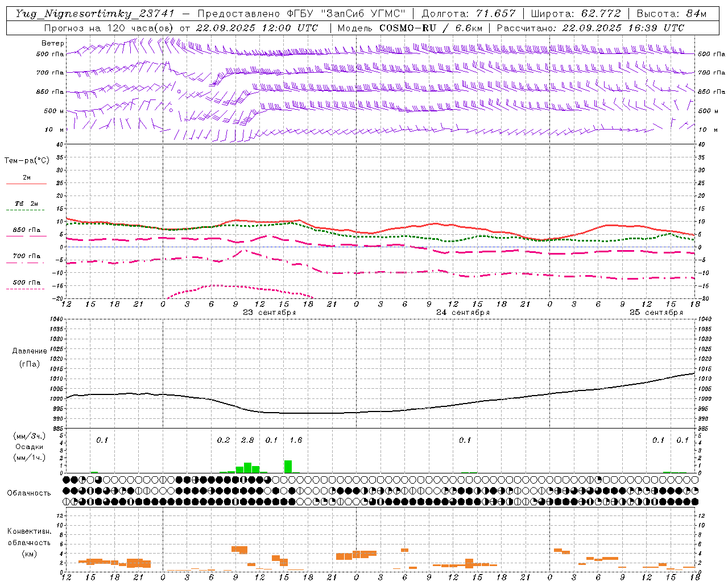Select the (км) unit label for convective cloud

tap(29, 554)
